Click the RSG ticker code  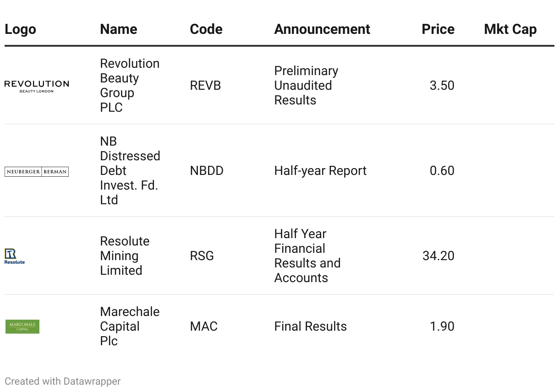coord(202,256)
